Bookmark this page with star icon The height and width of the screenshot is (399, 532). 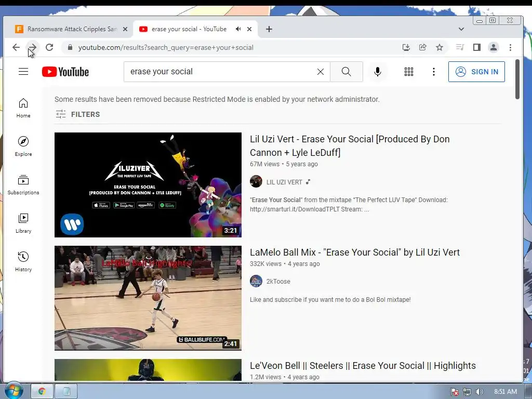[x=440, y=47]
